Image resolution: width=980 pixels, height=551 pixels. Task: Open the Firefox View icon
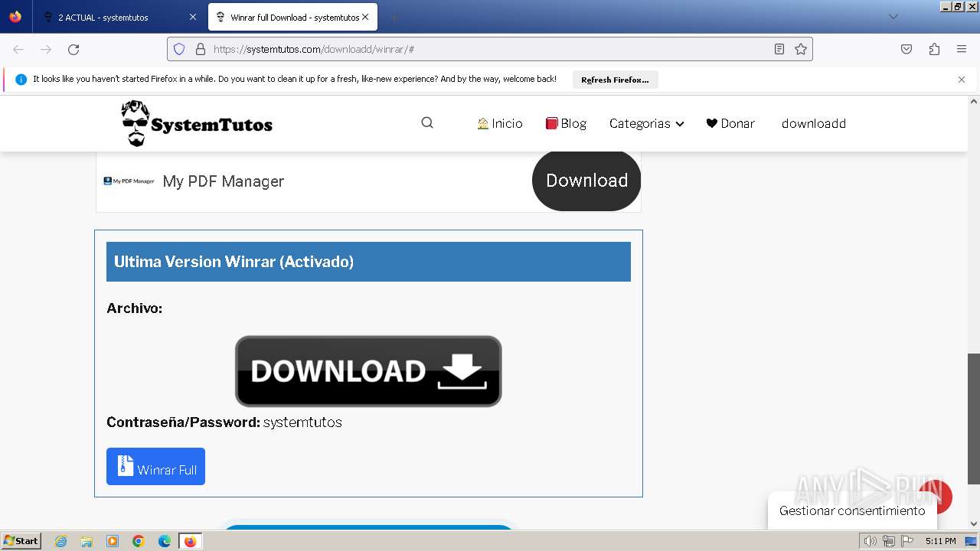[x=15, y=17]
